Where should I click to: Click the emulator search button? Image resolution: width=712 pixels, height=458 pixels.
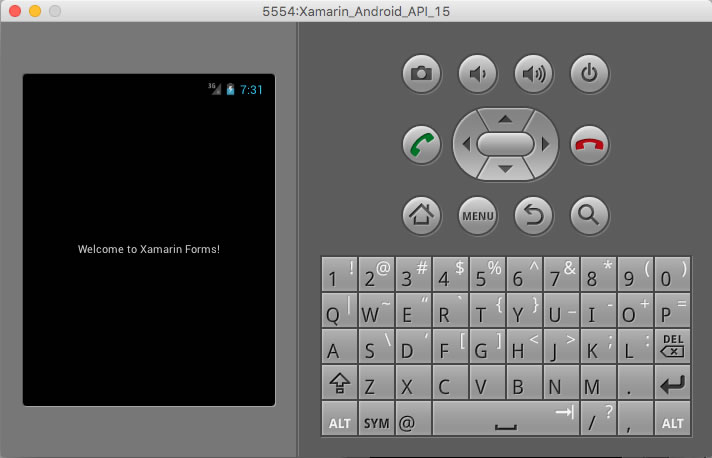(589, 216)
